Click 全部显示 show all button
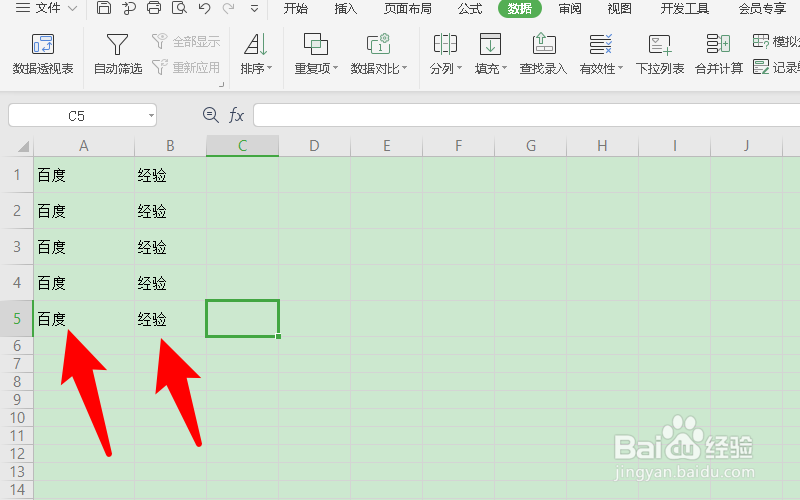Screen dimensions: 800x500 click(x=186, y=41)
